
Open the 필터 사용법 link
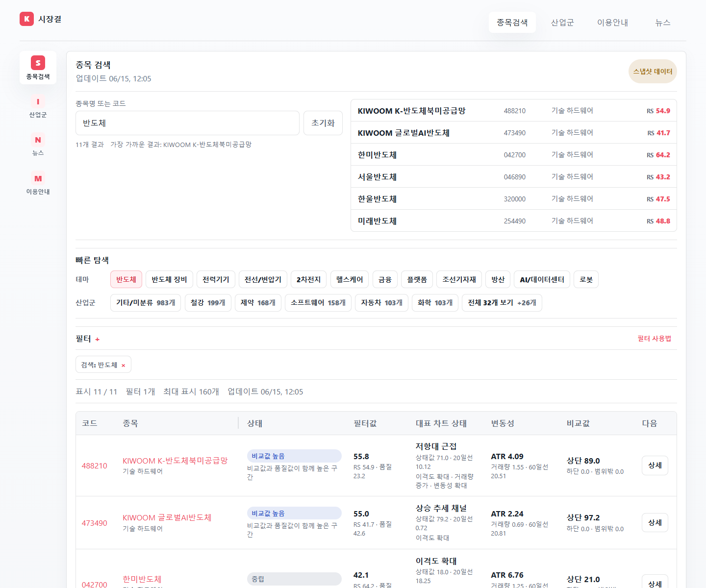pos(654,339)
